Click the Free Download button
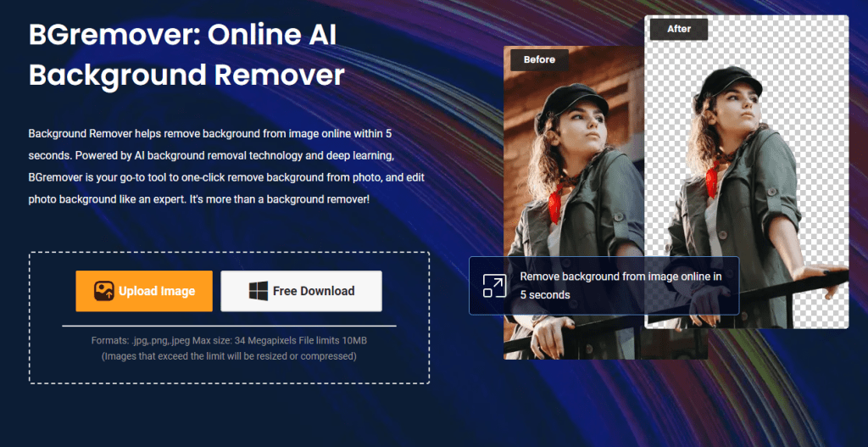868x447 pixels. (301, 291)
